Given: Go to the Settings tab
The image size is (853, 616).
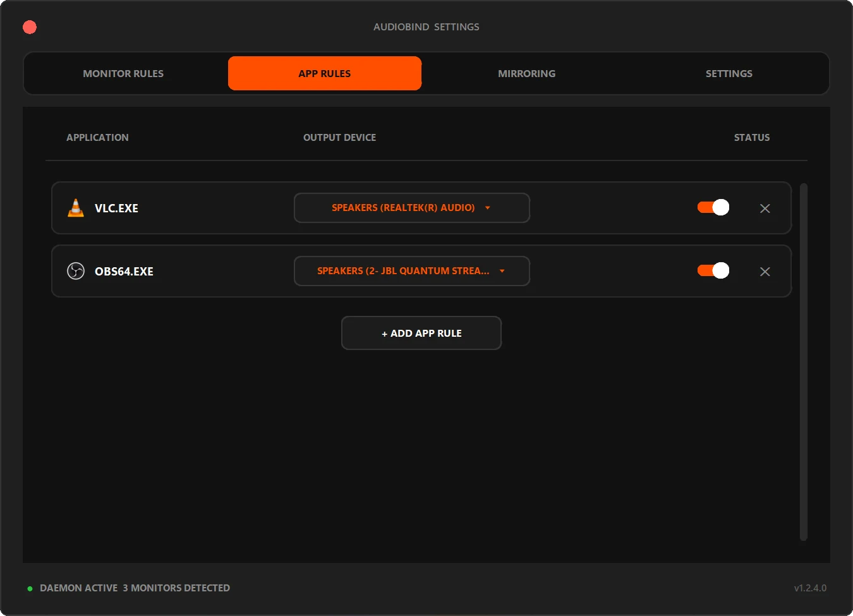Looking at the screenshot, I should coord(729,73).
